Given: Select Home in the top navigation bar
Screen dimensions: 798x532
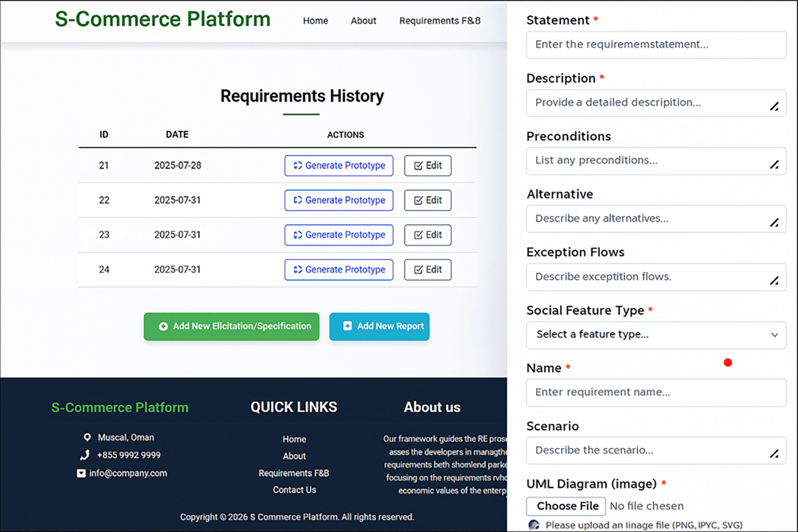Looking at the screenshot, I should click(x=315, y=21).
